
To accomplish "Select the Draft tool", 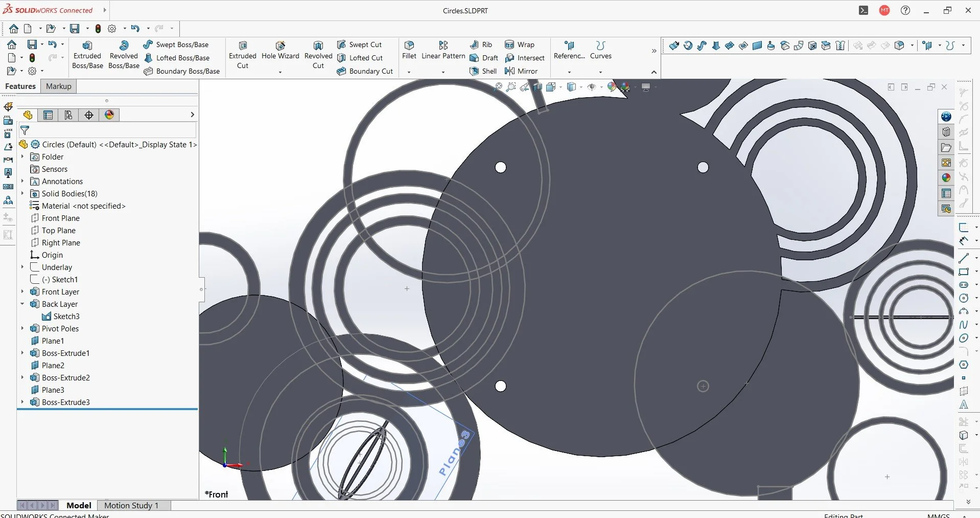I will point(484,58).
